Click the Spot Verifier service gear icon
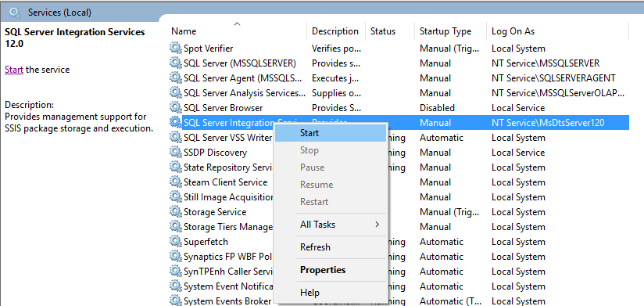The width and height of the screenshot is (644, 306). tap(175, 48)
